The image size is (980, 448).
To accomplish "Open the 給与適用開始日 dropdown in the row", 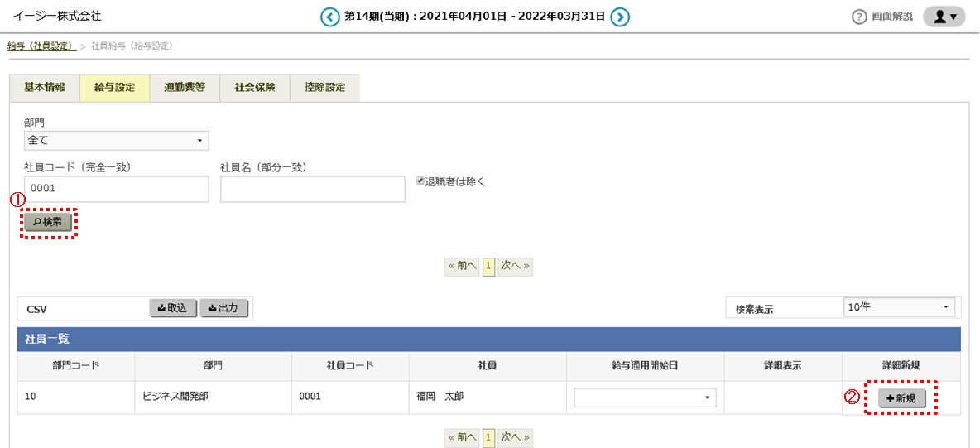I will pos(645,397).
